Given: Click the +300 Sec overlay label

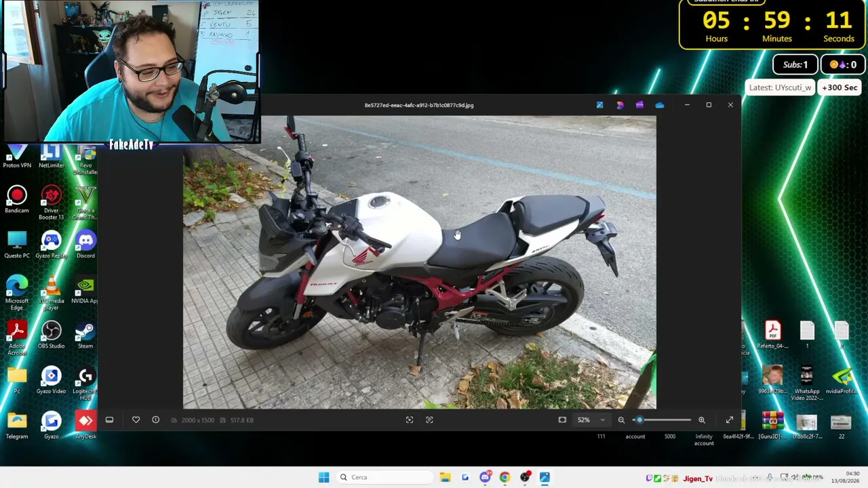Looking at the screenshot, I should (840, 87).
